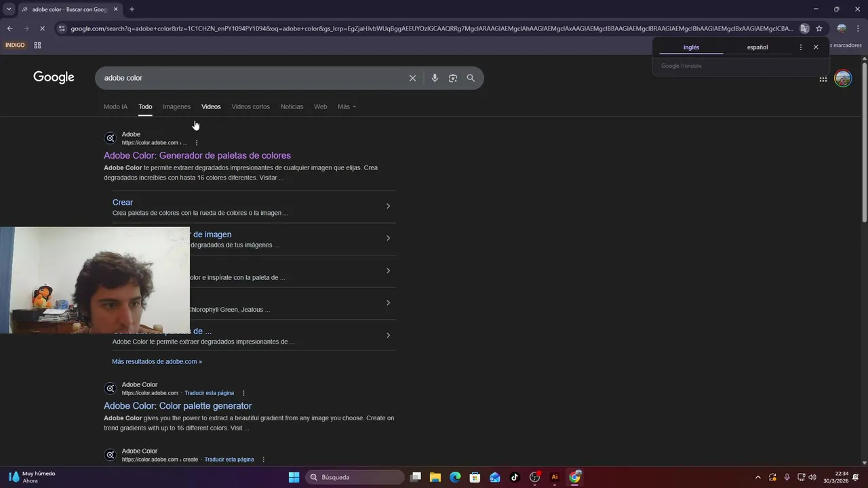Screen dimensions: 868x488
Task: Open volume control in system tray
Action: (812, 477)
